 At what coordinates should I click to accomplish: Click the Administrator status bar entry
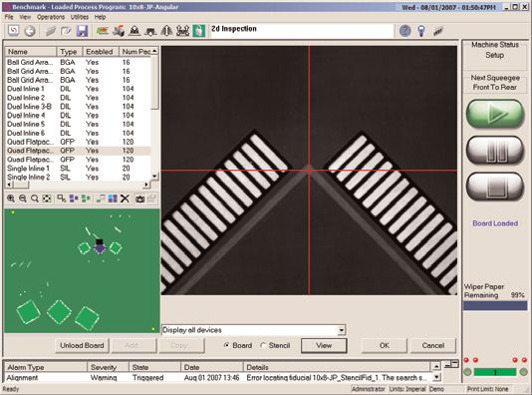(x=369, y=389)
